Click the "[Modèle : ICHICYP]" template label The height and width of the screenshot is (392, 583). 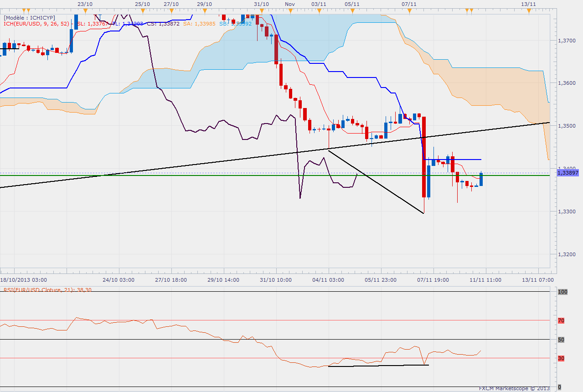(x=30, y=17)
